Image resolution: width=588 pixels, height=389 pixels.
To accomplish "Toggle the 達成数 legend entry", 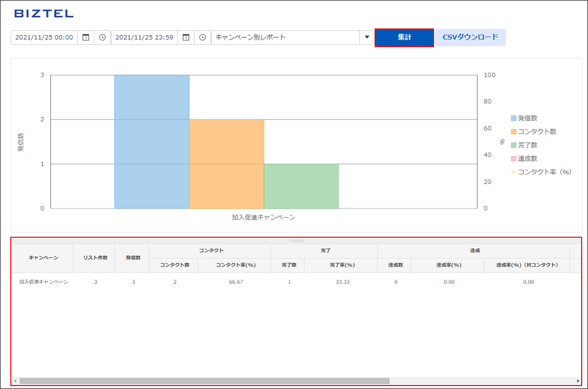I will [524, 159].
